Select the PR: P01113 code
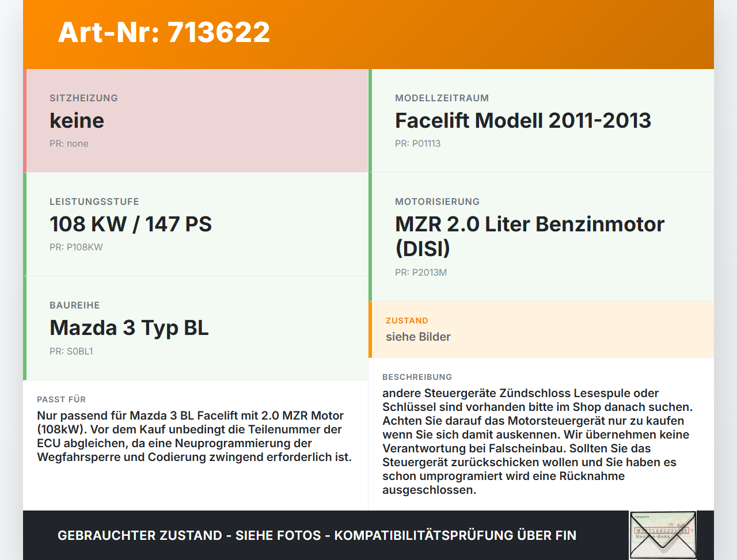This screenshot has height=560, width=737. (417, 144)
